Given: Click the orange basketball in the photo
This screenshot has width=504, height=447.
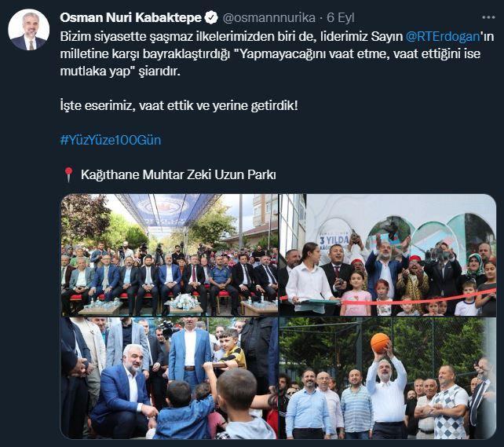Looking at the screenshot, I should point(380,343).
